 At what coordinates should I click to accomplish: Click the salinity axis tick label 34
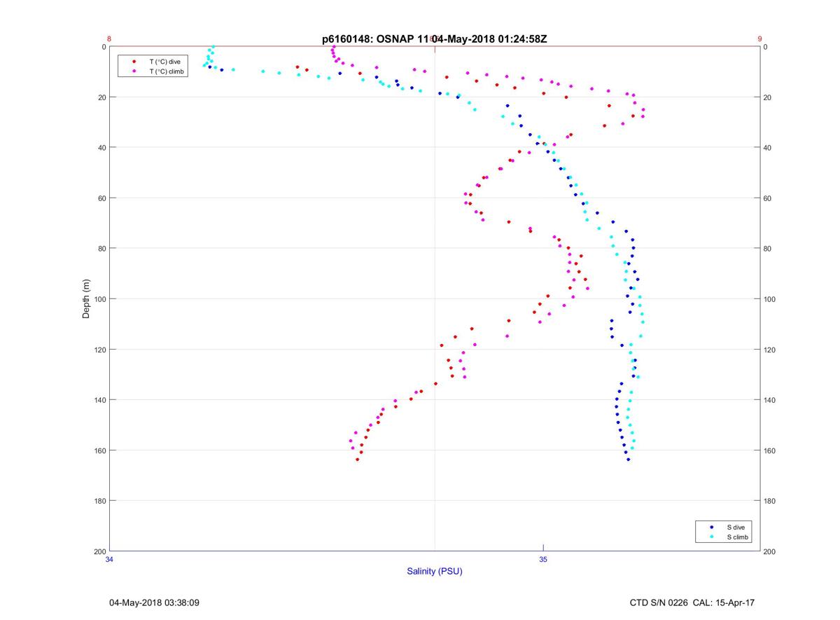[x=109, y=559]
